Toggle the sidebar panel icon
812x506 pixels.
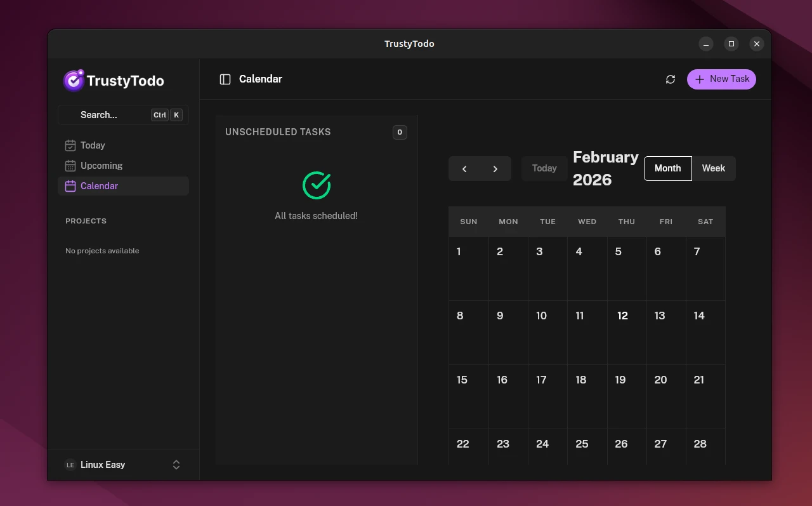(225, 79)
